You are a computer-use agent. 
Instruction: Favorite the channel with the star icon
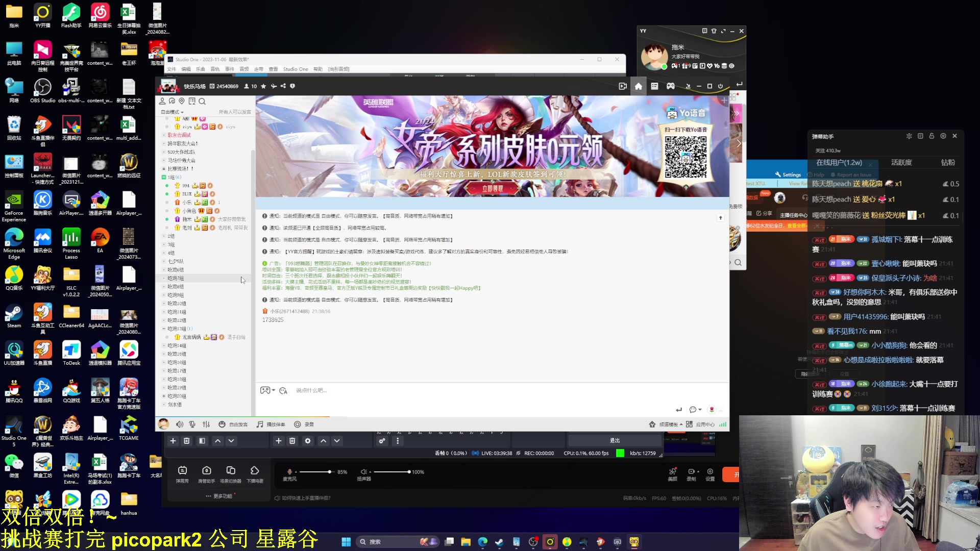point(263,86)
